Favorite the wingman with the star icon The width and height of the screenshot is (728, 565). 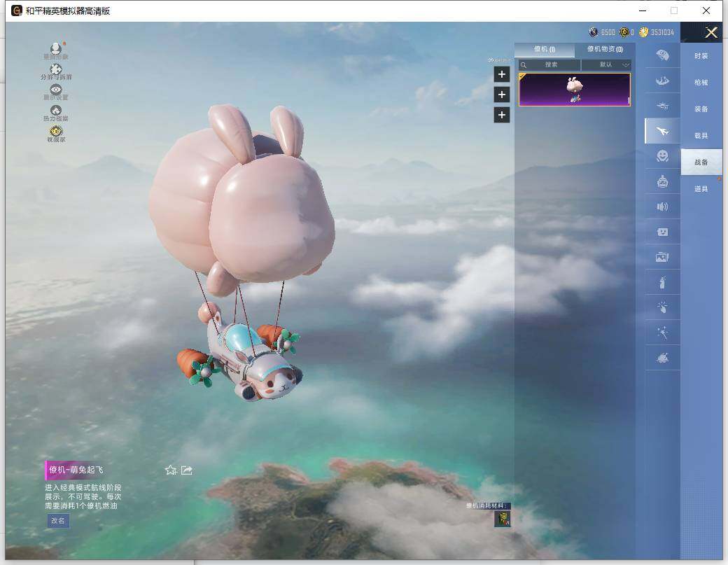(170, 470)
